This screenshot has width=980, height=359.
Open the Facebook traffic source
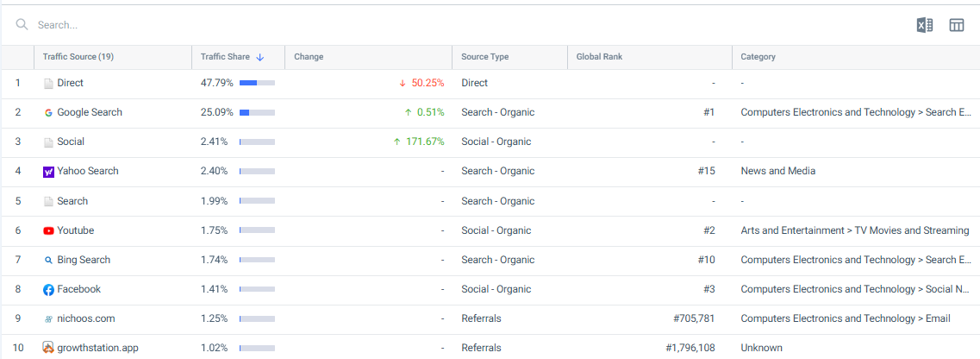pyautogui.click(x=78, y=289)
